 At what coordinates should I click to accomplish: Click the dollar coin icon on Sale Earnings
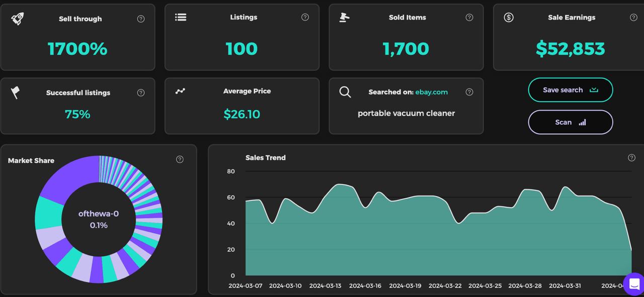pyautogui.click(x=509, y=18)
